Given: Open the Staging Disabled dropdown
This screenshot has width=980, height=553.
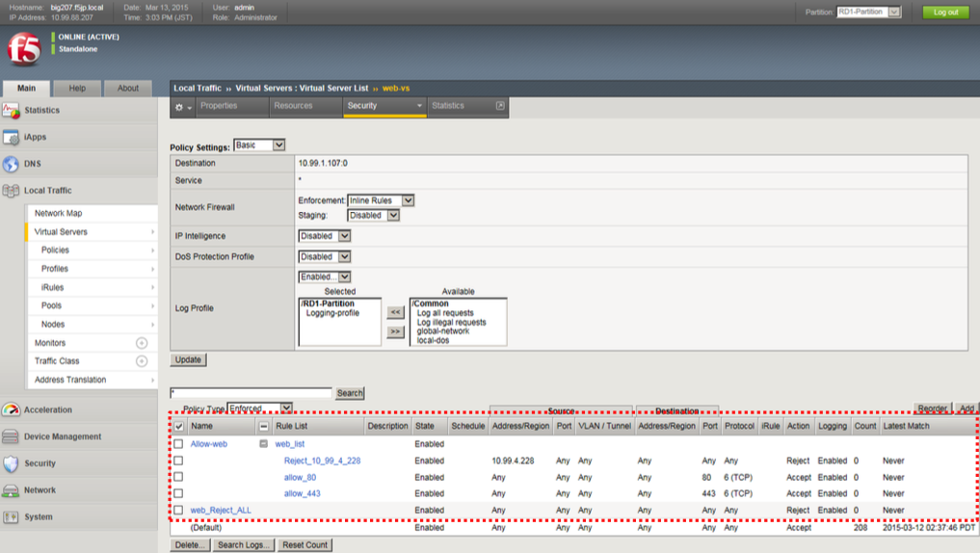Looking at the screenshot, I should pos(373,215).
